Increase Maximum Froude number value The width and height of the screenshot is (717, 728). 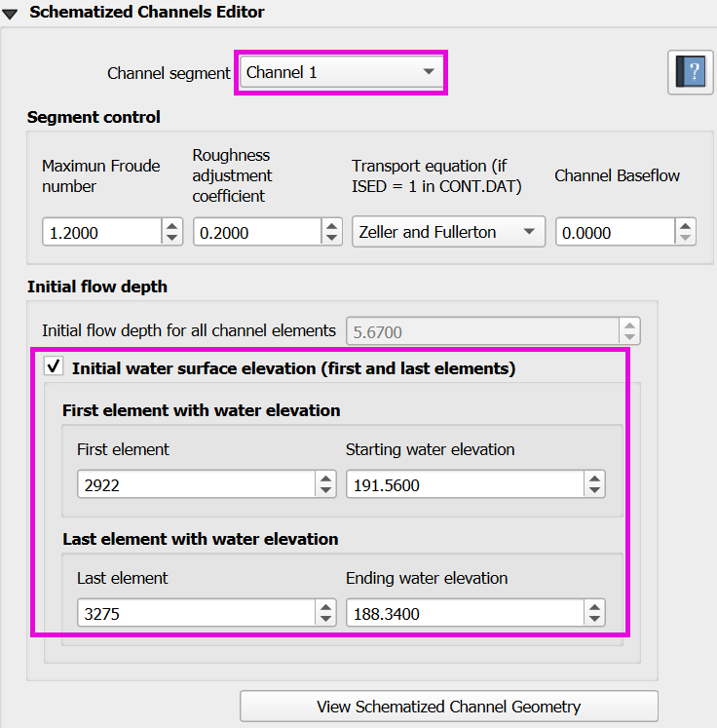(x=171, y=226)
